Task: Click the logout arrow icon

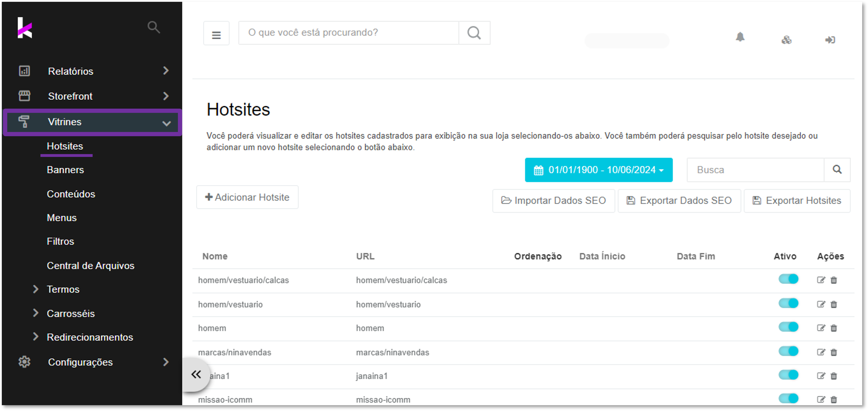Action: tap(830, 40)
